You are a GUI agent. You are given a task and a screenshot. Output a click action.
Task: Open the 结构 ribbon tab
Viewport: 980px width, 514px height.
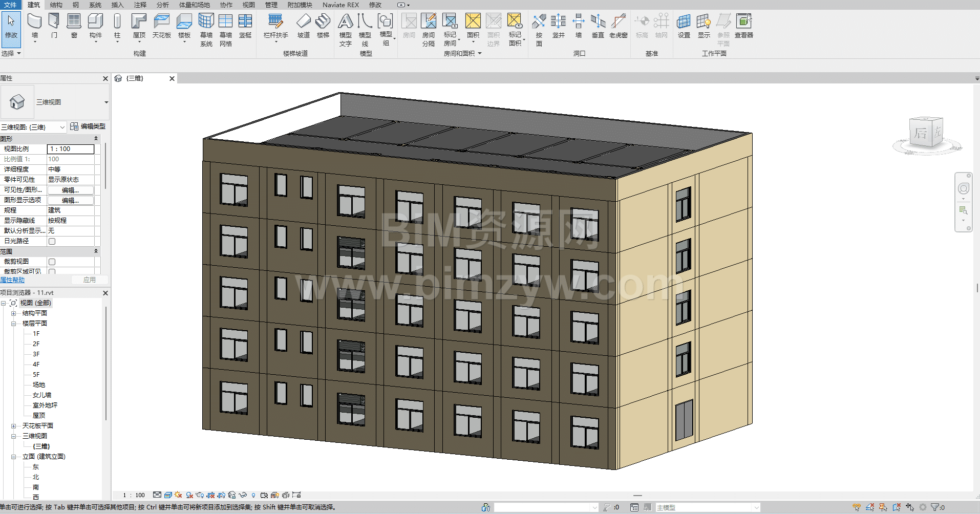(56, 5)
